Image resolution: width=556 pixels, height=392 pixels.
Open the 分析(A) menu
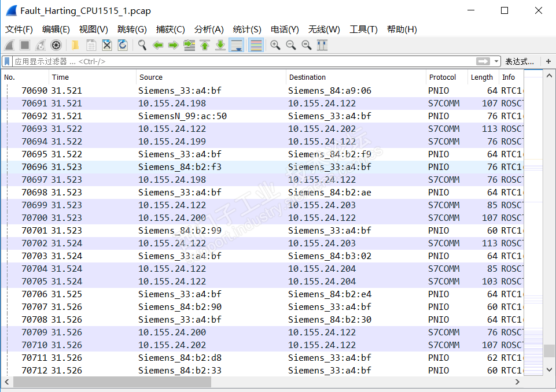click(209, 29)
